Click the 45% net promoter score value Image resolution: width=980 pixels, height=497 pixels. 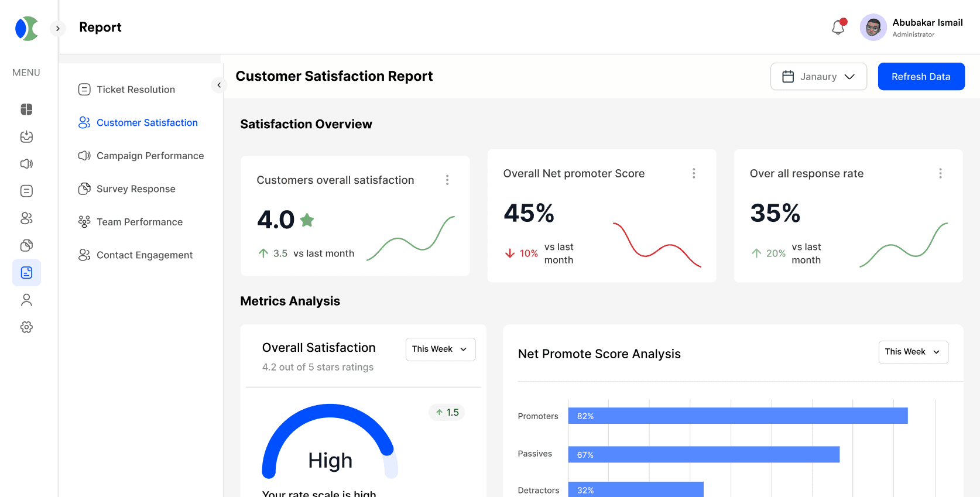(x=529, y=213)
